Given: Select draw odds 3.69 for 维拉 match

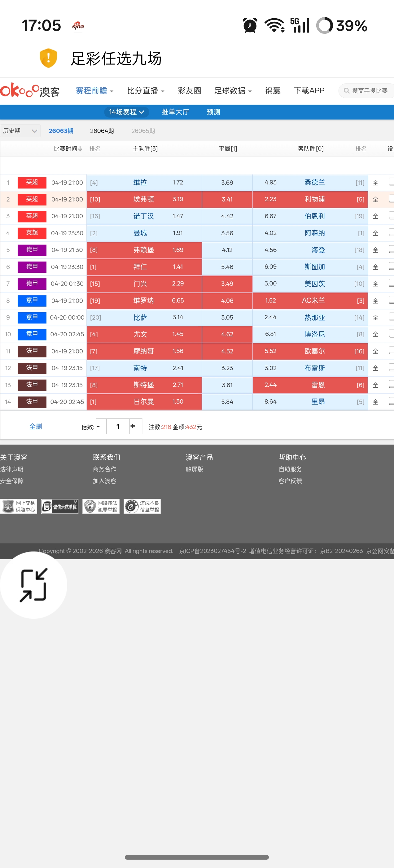Looking at the screenshot, I should [227, 183].
